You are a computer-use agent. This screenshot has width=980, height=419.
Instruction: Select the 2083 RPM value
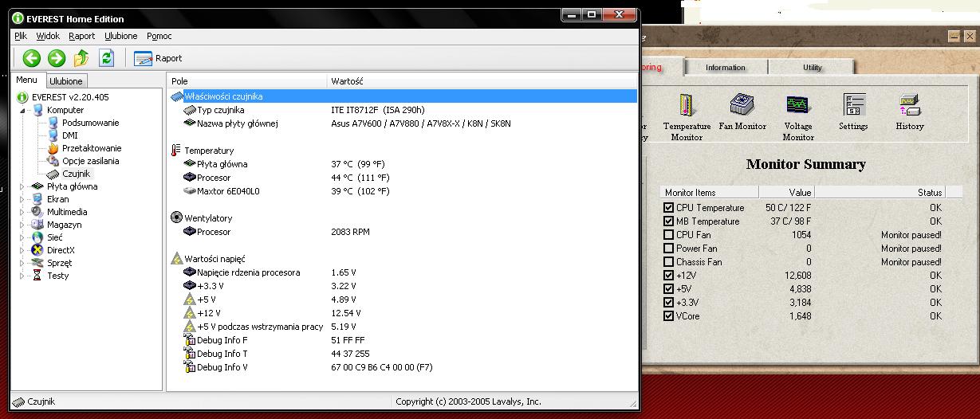[x=350, y=232]
